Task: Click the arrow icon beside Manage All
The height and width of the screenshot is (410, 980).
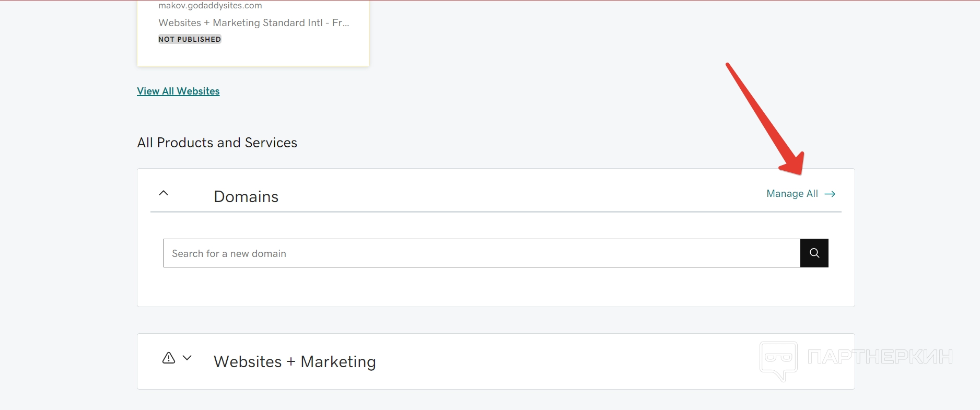Action: [830, 194]
